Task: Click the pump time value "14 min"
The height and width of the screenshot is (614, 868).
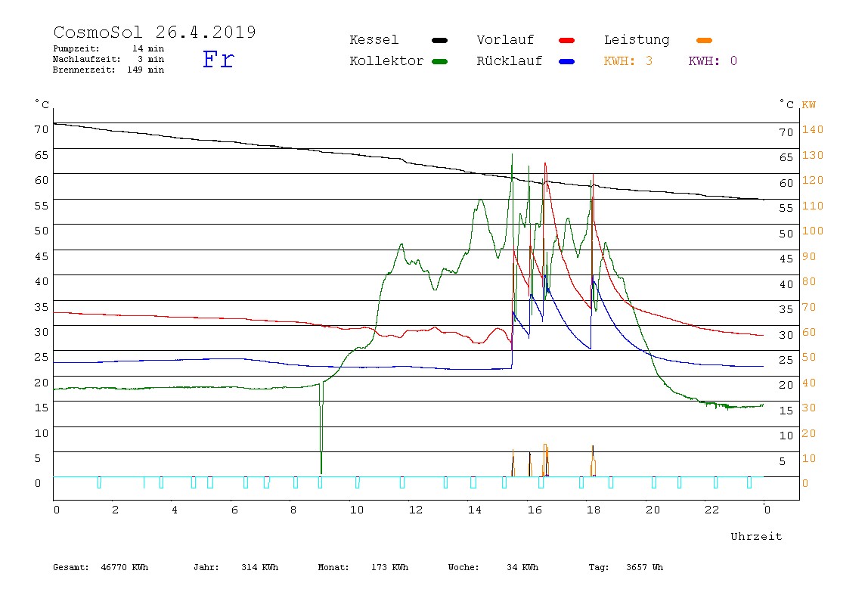Action: click(x=147, y=48)
